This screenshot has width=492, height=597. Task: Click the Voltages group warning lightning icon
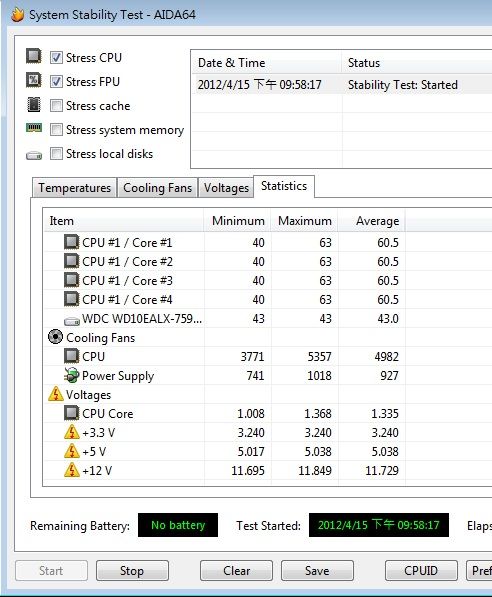click(56, 394)
